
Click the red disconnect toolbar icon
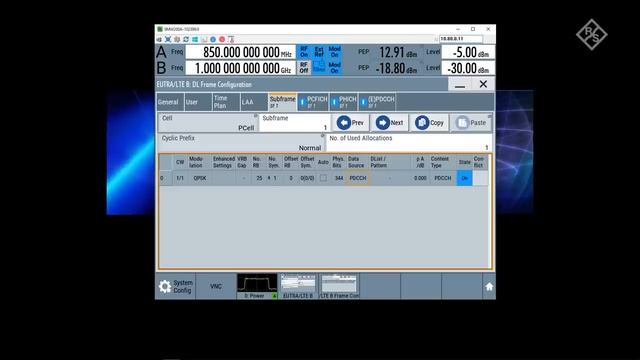click(222, 39)
